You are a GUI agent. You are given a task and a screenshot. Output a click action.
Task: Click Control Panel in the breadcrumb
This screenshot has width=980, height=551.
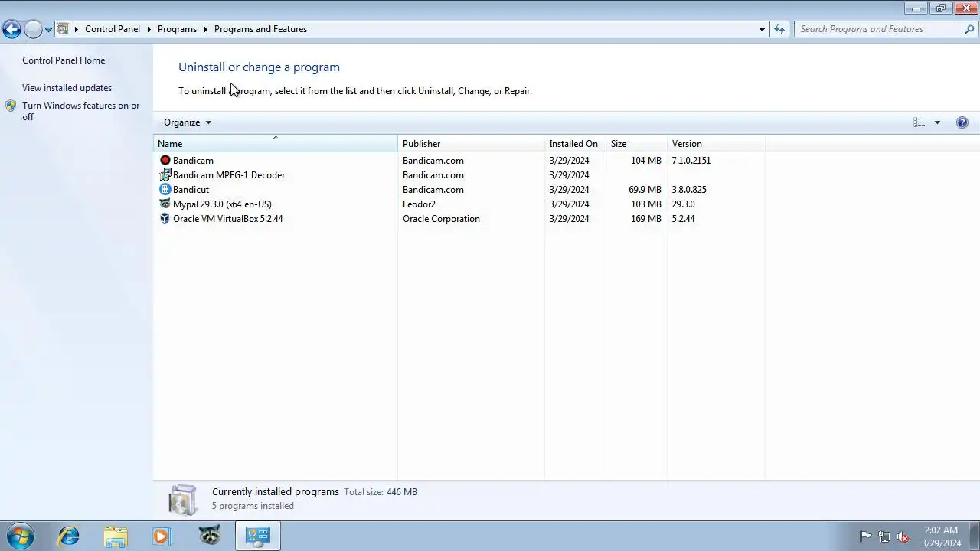tap(113, 29)
